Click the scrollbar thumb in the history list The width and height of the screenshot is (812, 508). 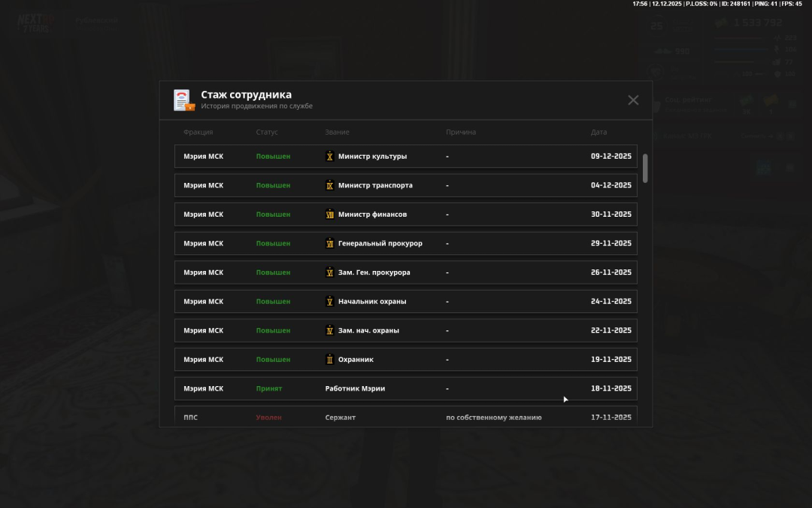pos(645,168)
